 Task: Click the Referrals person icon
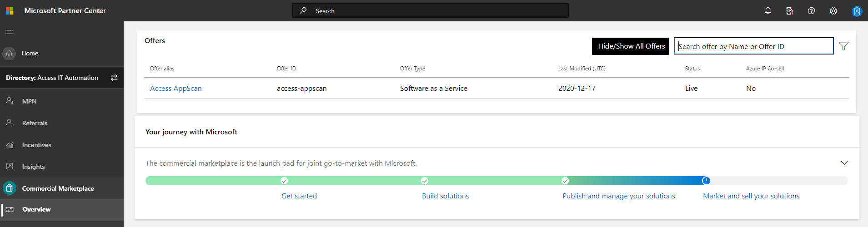point(10,123)
